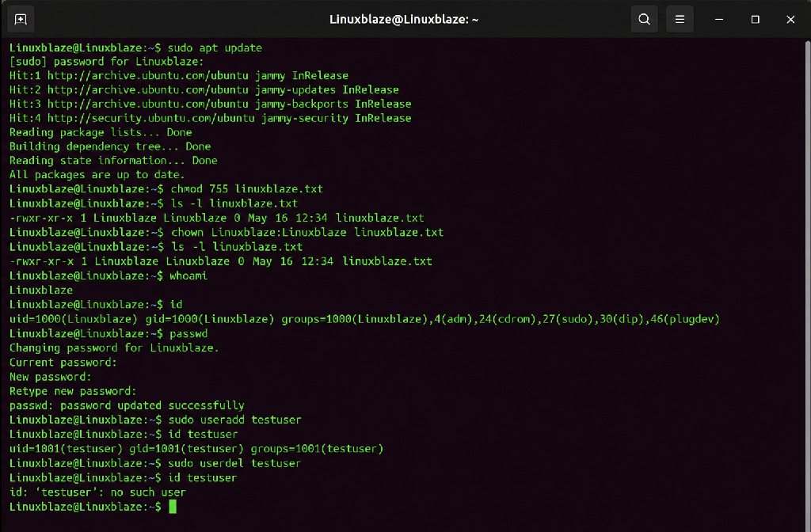Click '27(sudo)' in the groups output
Viewport: 811px width, 532px height.
click(568, 320)
